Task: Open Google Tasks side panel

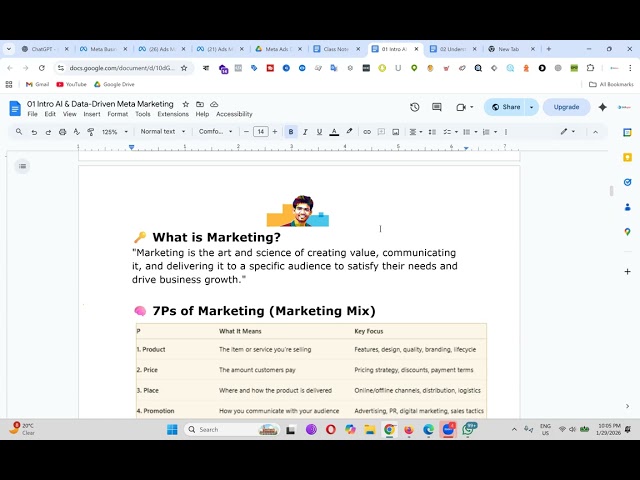Action: coord(627,182)
